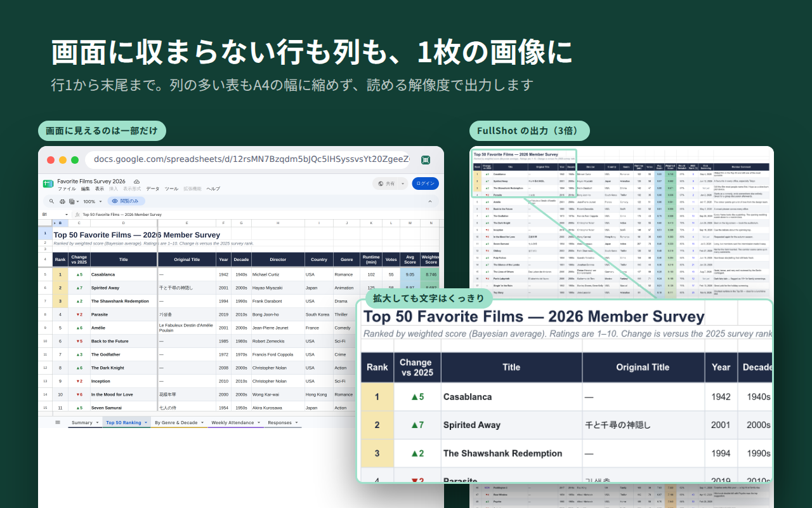Select the Le Fabuleux Destin d'Amélie Poulain cell

(187, 328)
